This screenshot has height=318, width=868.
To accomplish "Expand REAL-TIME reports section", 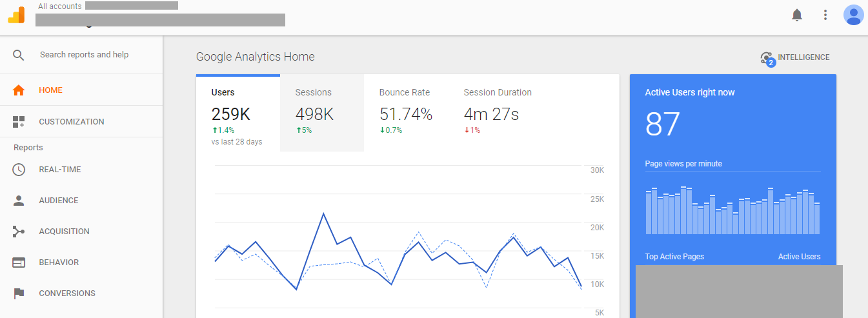I will click(81, 170).
